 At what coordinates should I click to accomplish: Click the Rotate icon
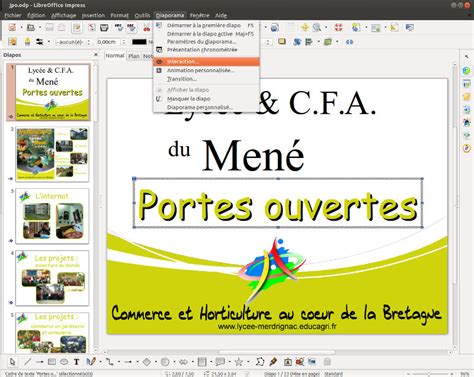pos(297,42)
